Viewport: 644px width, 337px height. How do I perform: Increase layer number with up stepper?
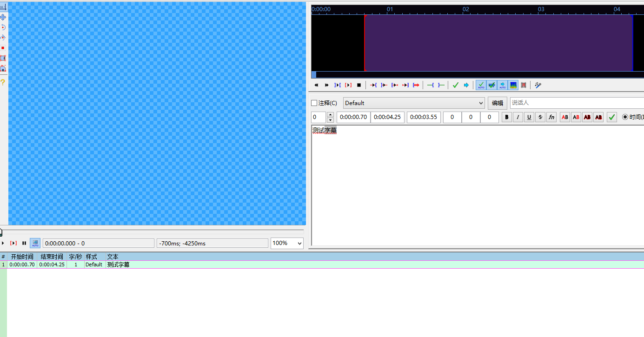tap(330, 115)
